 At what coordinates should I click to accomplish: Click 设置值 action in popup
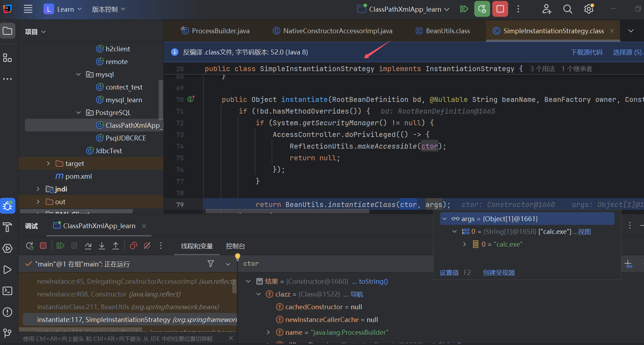449,272
